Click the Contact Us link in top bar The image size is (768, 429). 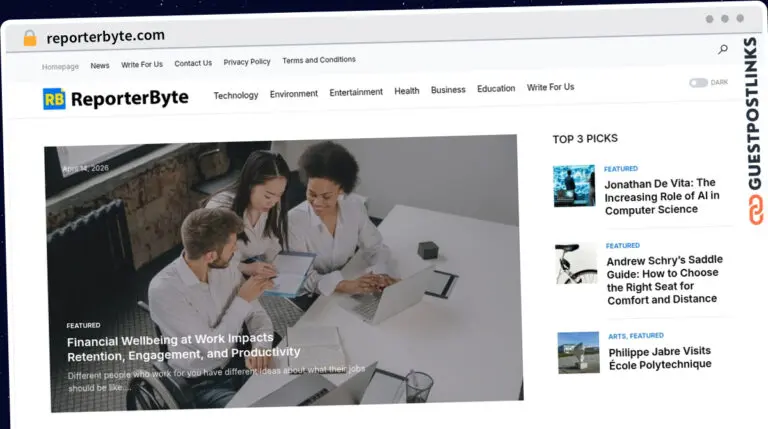193,63
